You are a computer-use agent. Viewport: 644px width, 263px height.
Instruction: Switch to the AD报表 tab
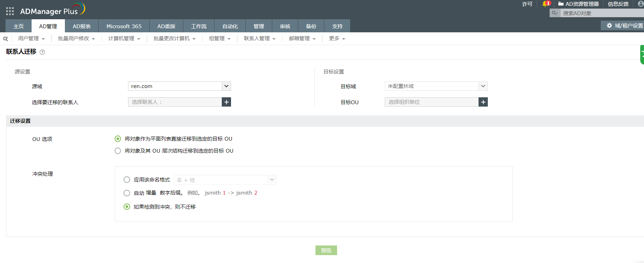(x=82, y=26)
